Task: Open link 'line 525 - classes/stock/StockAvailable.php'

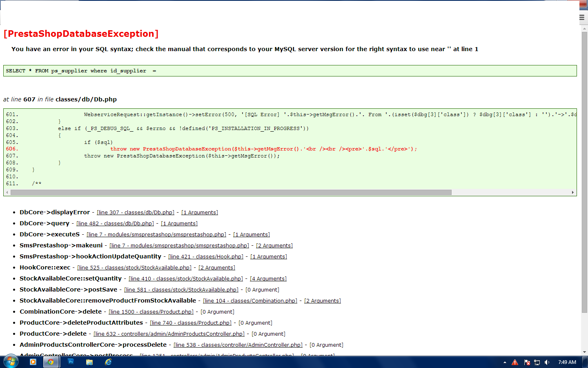Action: pos(134,268)
